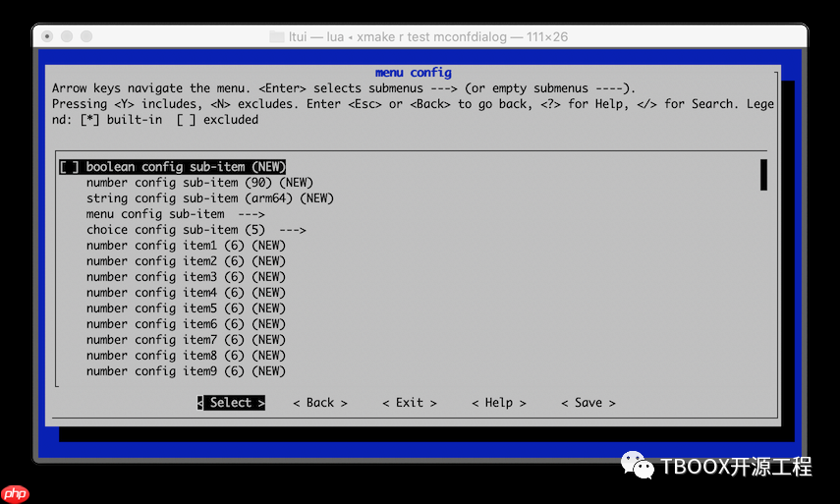This screenshot has width=840, height=504.
Task: Click the Exit button
Action: click(x=410, y=403)
